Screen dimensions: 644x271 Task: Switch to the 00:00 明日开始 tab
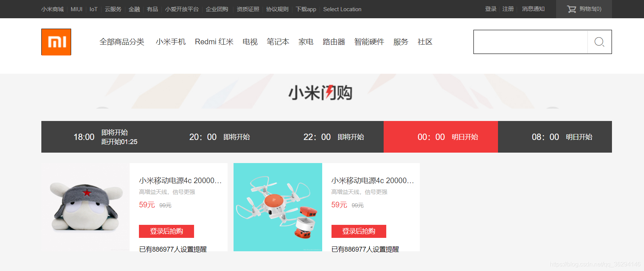click(x=441, y=137)
